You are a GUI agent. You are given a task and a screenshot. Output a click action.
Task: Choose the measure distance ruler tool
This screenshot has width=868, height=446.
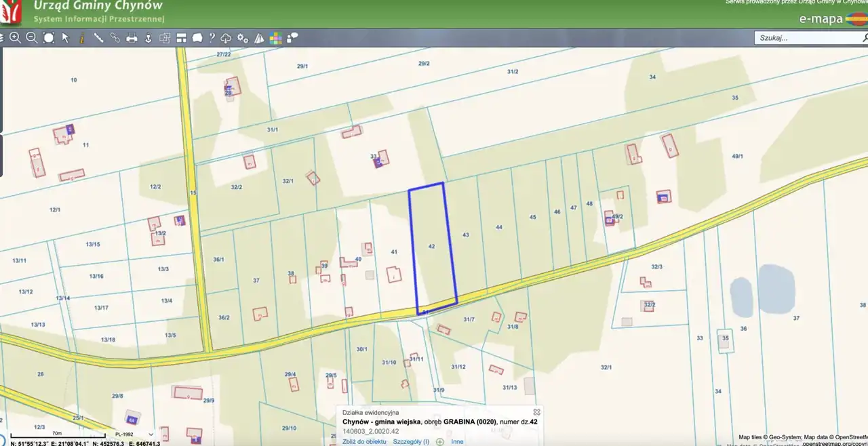(98, 38)
